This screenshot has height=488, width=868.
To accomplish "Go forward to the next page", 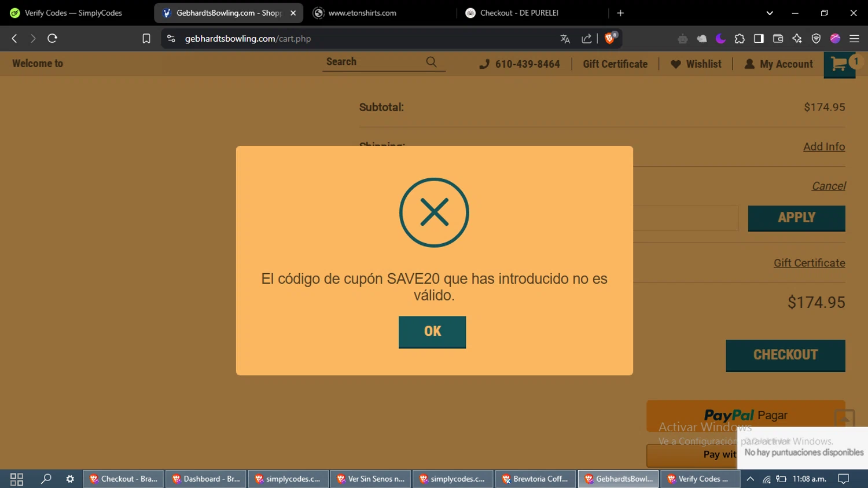I will (x=33, y=38).
